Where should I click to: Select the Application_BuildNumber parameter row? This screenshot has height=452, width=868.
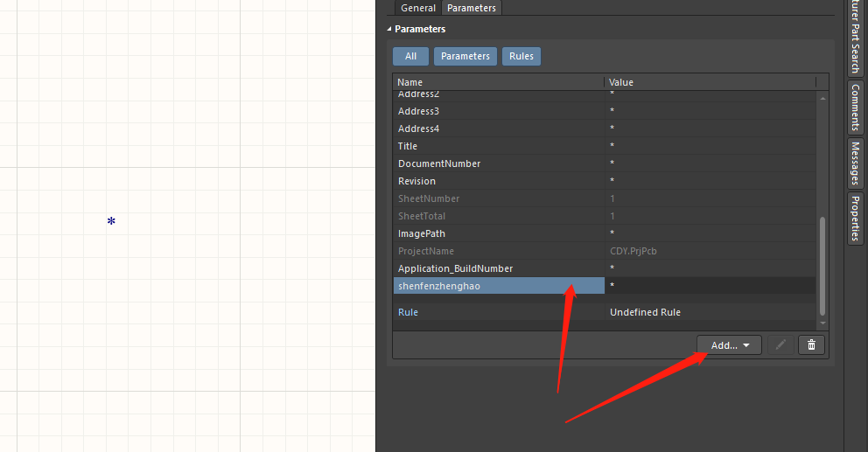tap(605, 268)
